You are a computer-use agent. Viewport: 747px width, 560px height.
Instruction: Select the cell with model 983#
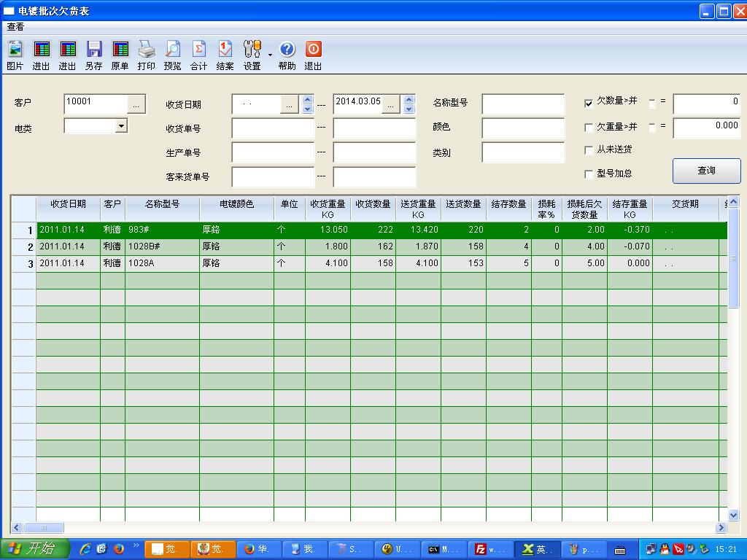click(x=162, y=230)
